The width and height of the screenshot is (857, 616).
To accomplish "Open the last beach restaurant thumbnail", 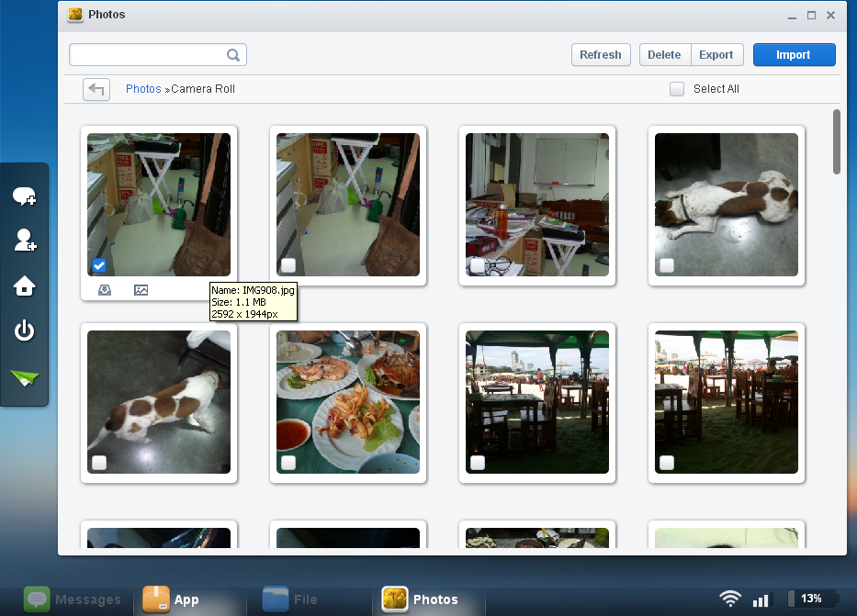I will point(726,402).
